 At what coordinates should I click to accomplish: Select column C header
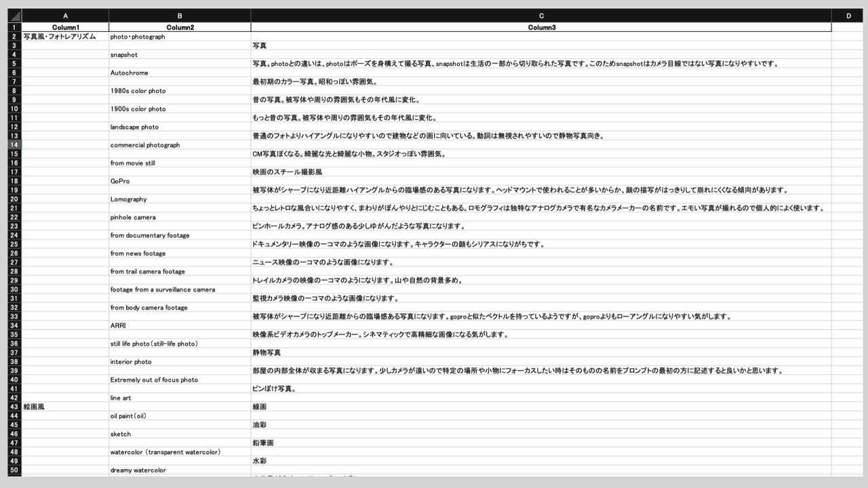click(x=540, y=16)
